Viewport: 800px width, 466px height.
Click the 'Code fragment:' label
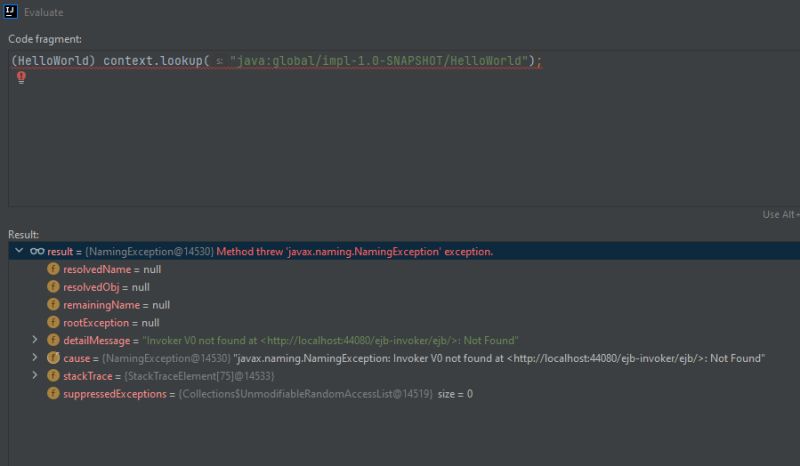(45, 39)
